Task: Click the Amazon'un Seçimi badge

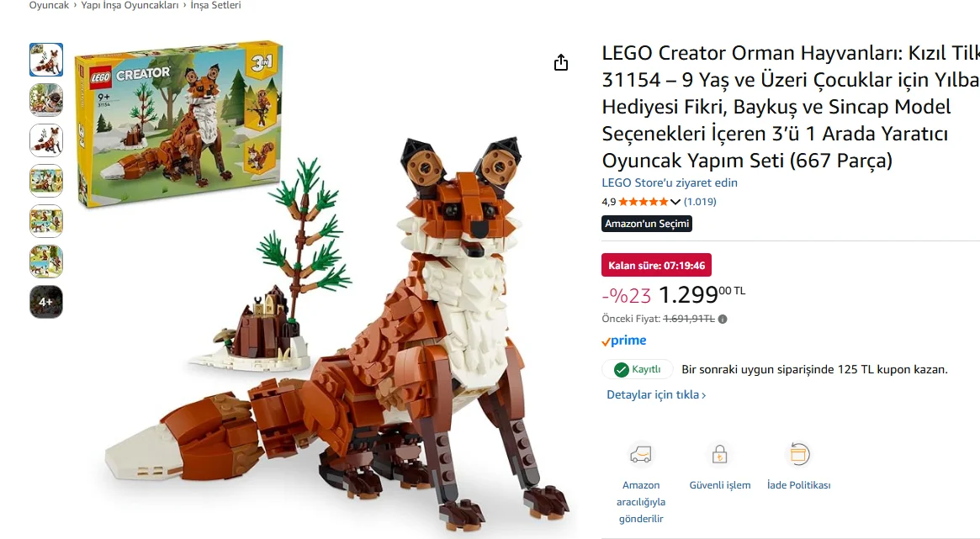Action: pyautogui.click(x=647, y=224)
